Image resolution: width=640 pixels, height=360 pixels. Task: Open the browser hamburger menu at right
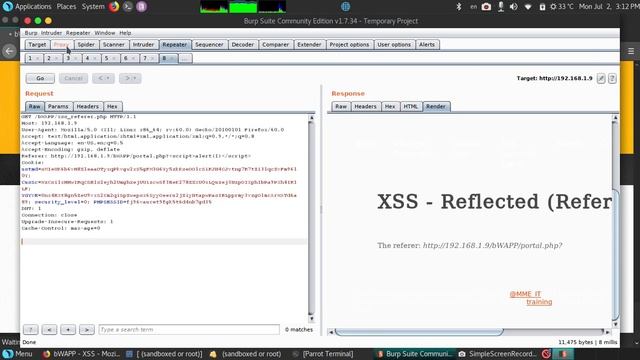point(631,51)
